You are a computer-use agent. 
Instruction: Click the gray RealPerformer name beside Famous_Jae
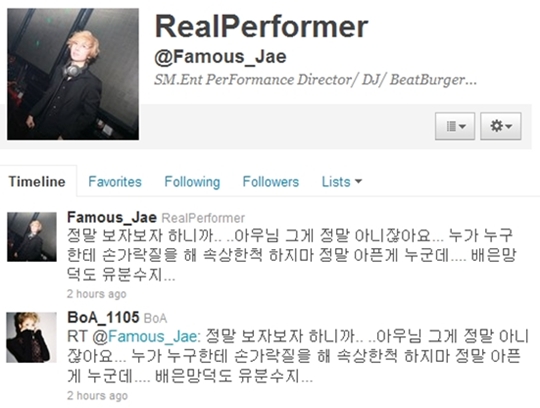[x=203, y=218]
